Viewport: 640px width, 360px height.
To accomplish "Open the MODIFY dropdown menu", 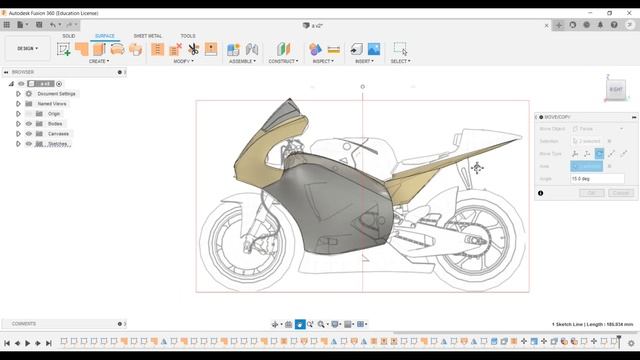I will (x=184, y=61).
